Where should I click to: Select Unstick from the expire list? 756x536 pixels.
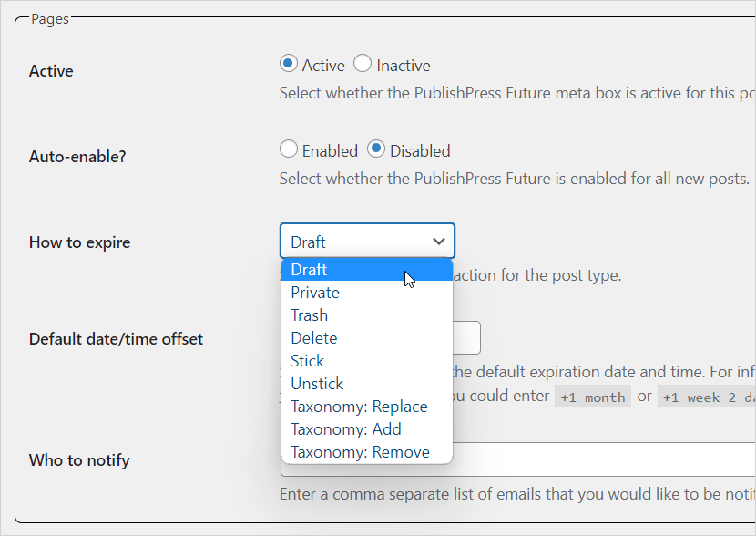click(x=317, y=383)
